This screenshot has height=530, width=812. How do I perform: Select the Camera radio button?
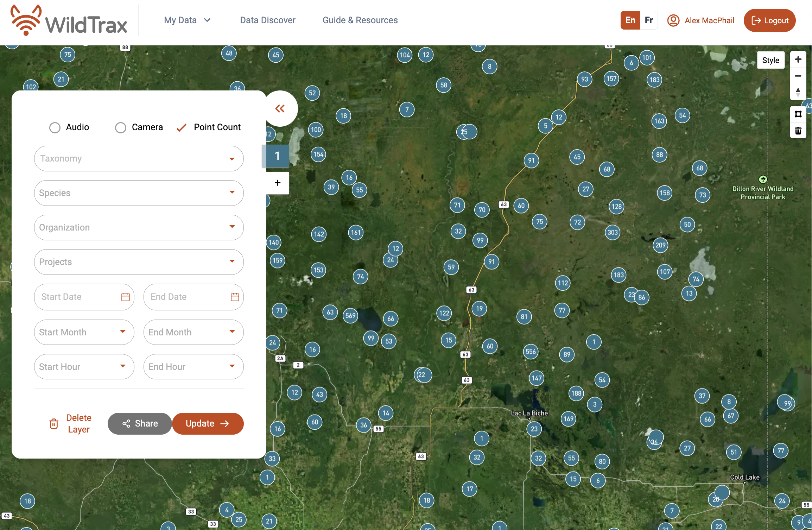[121, 127]
